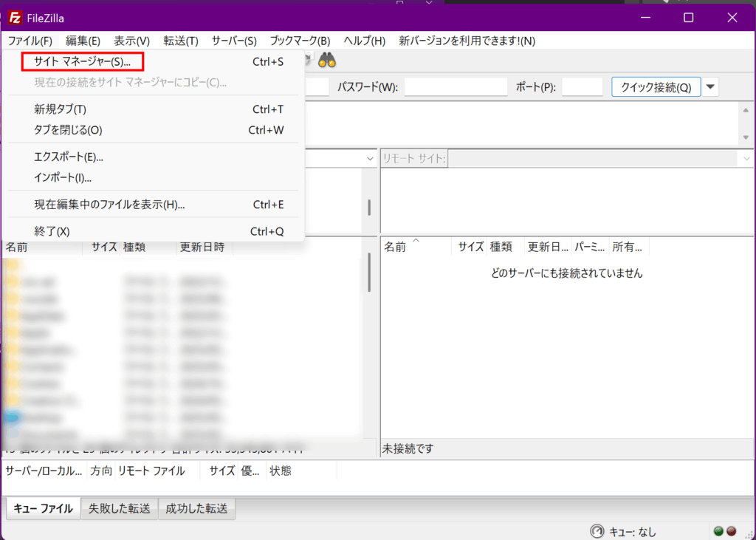The height and width of the screenshot is (540, 756).
Task: Click local file list scrollbar thumb
Action: tap(369, 273)
